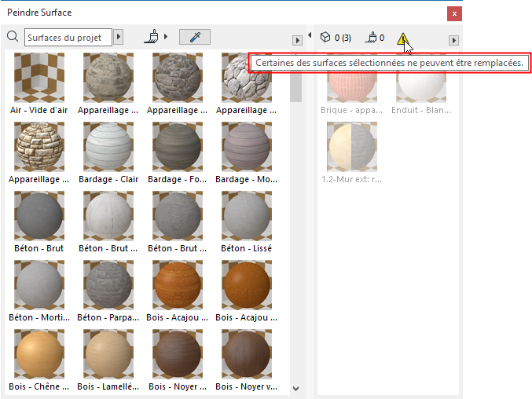Viewport: 532px width, 399px height.
Task: Click the yellow warning triangle icon
Action: (x=403, y=38)
